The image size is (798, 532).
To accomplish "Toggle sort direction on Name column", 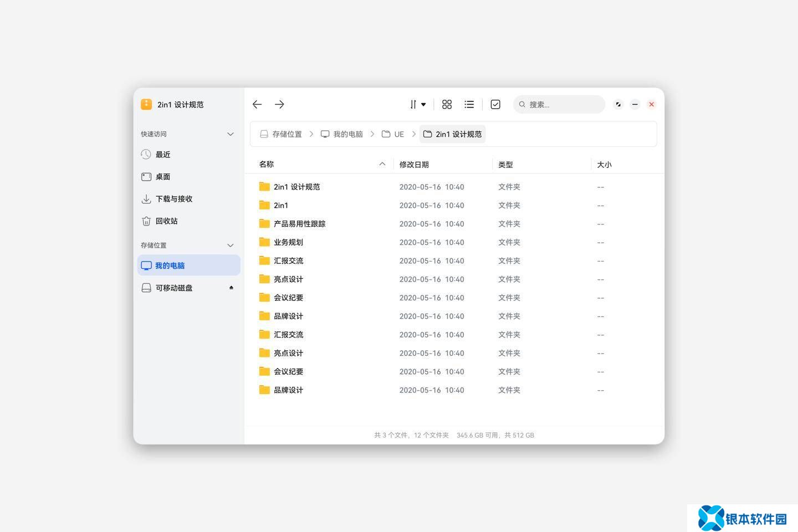I will (x=382, y=164).
